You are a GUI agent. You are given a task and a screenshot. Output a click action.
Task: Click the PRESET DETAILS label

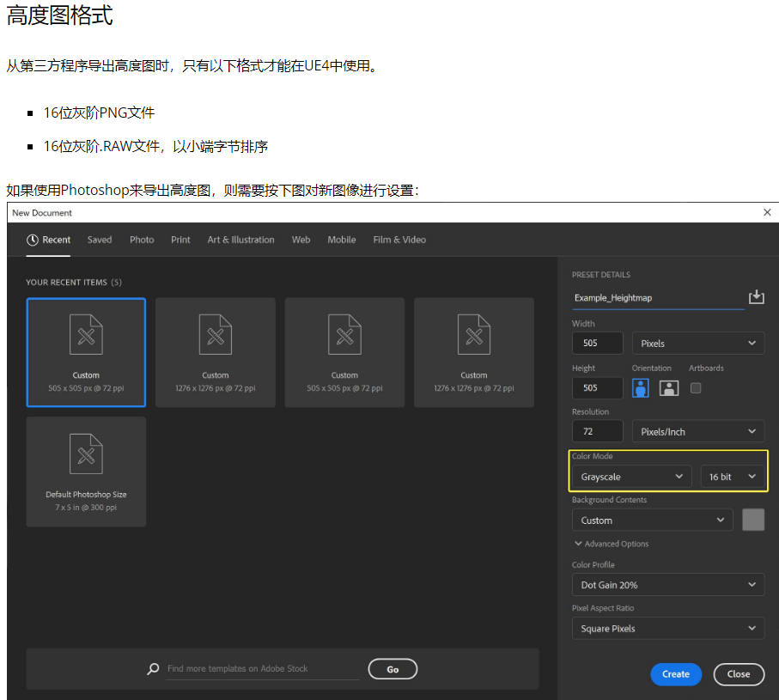point(600,275)
